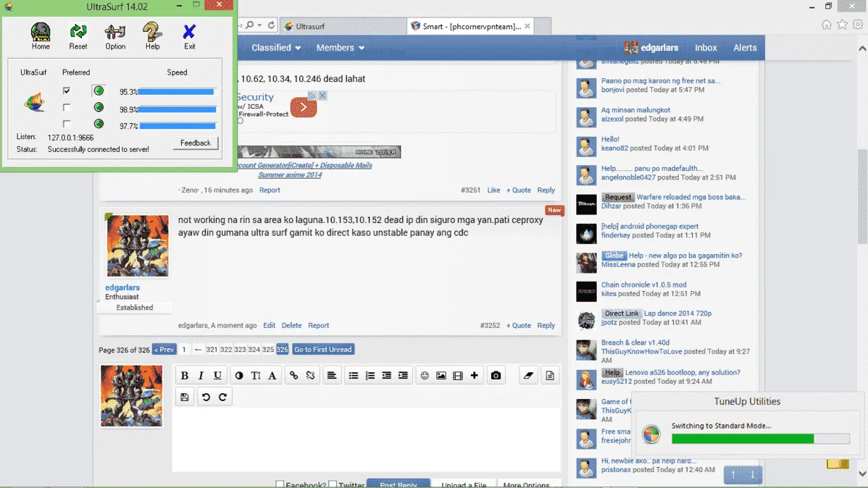Open Chain chronicle v1.0.5 mod thread
The height and width of the screenshot is (488, 868).
coord(644,285)
